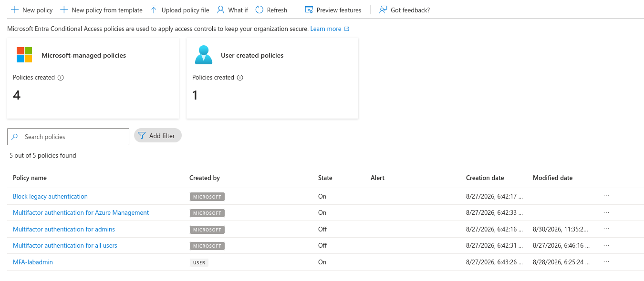Viewport: 644px width, 281px height.
Task: Click the Preview features icon
Action: tap(309, 10)
